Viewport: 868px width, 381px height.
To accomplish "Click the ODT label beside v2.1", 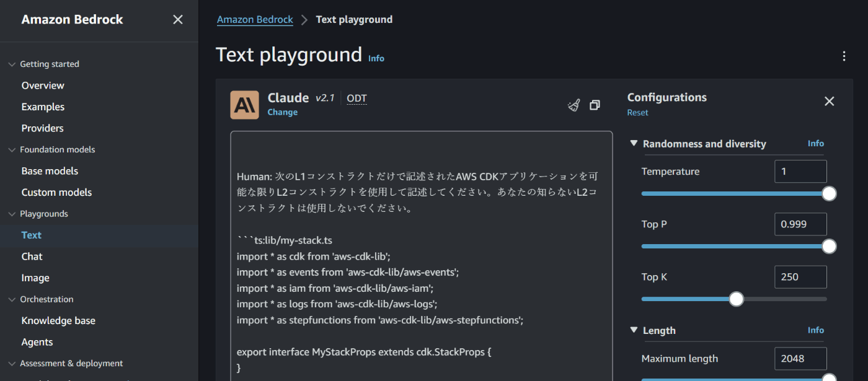I will coord(356,99).
